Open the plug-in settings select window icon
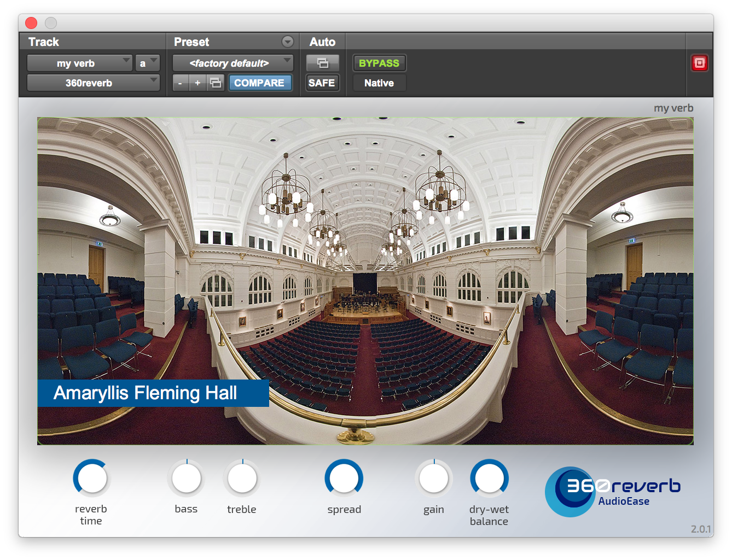Screen dimensions: 732x560 [216, 83]
